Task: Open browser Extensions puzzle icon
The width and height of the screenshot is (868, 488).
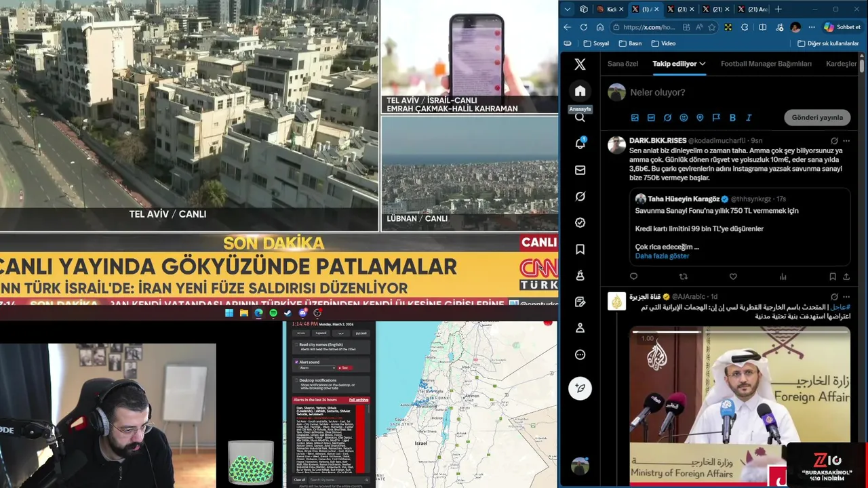Action: 745,27
